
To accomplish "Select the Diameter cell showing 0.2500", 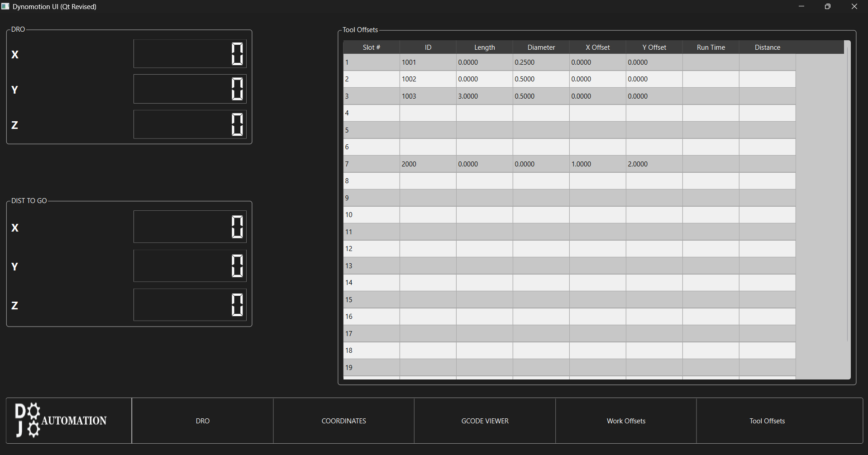I will tap(541, 62).
